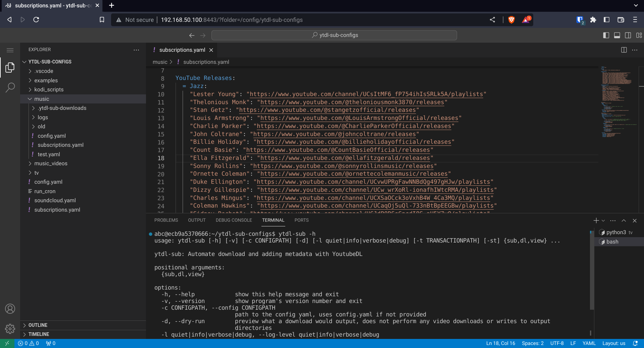This screenshot has width=644, height=348.
Task: Toggle the primary sidebar visibility
Action: [x=606, y=35]
